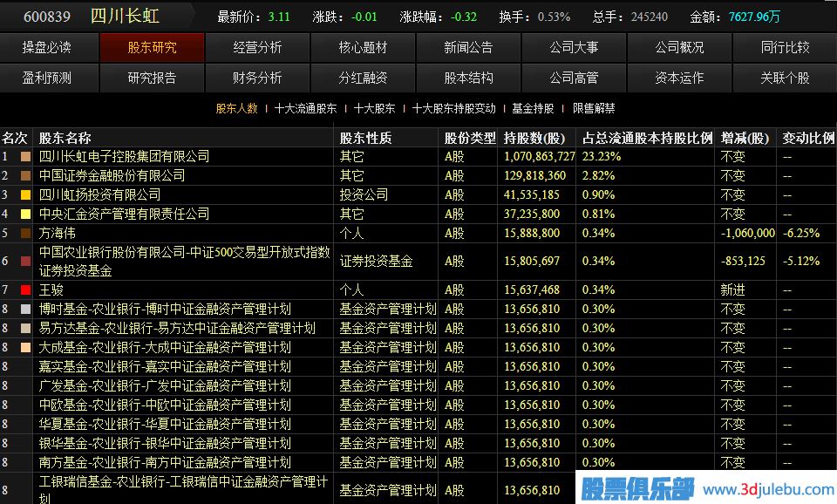
Task: Select 华夏基金-农业银行 plan row
Action: point(165,425)
